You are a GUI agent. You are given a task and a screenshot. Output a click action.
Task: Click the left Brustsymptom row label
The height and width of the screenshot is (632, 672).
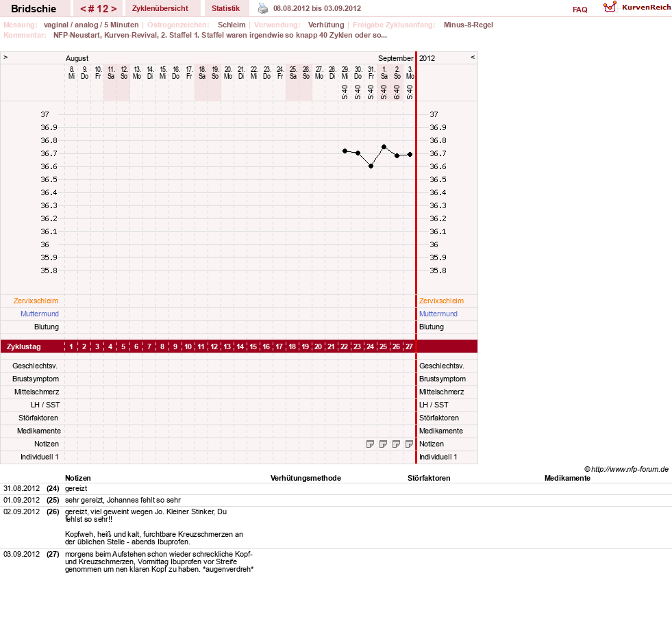36,379
